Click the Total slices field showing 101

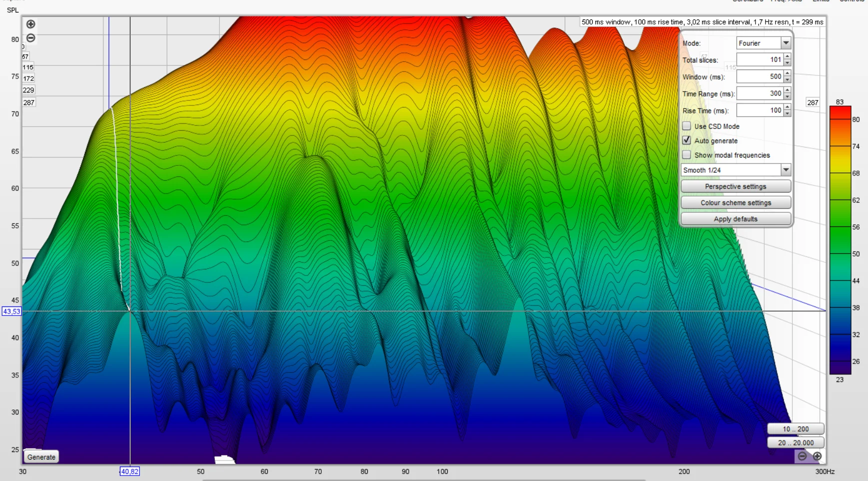760,59
